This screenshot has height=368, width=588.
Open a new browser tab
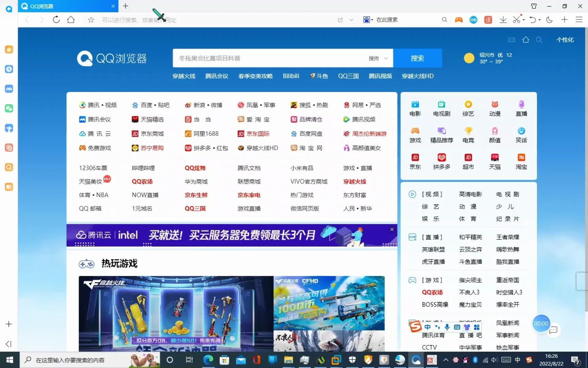point(126,6)
